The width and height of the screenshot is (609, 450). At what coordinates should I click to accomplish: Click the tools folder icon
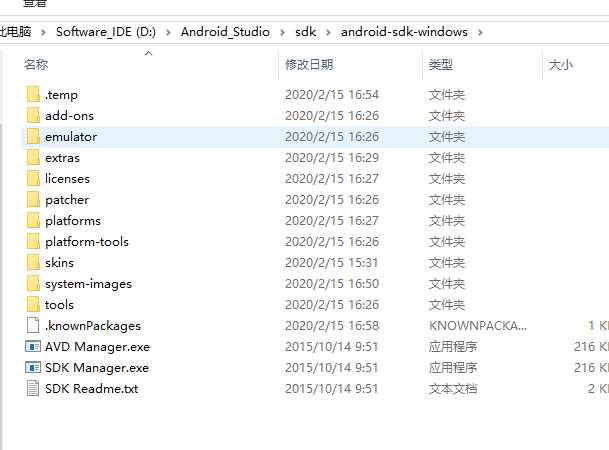[x=33, y=304]
